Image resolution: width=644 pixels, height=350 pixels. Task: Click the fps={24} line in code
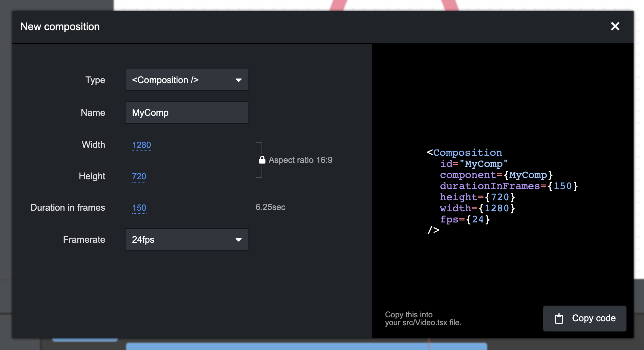pyautogui.click(x=465, y=219)
